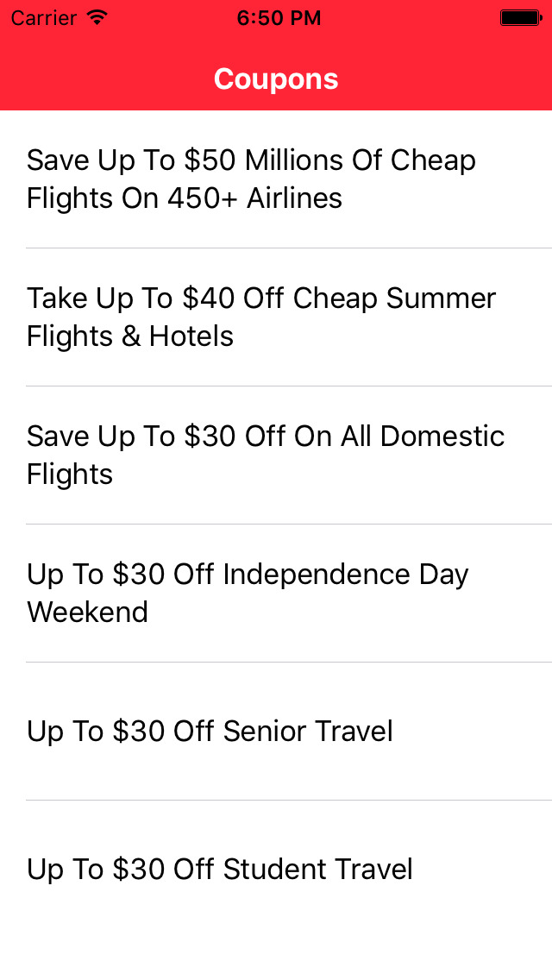Select the Student Travel coupon
Screen dimensions: 552x980
[276, 870]
